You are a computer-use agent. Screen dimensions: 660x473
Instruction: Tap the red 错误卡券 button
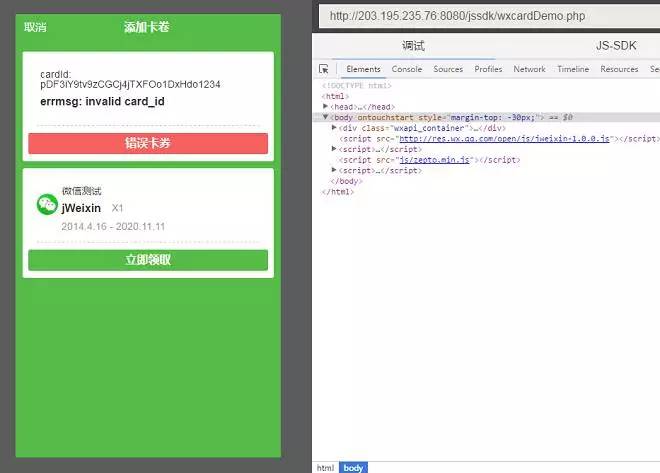148,143
